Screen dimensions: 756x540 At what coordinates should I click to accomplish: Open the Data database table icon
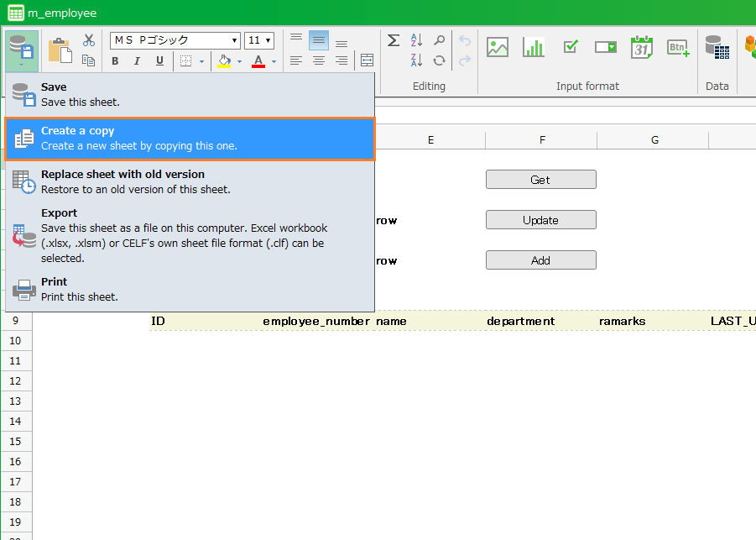click(x=717, y=48)
